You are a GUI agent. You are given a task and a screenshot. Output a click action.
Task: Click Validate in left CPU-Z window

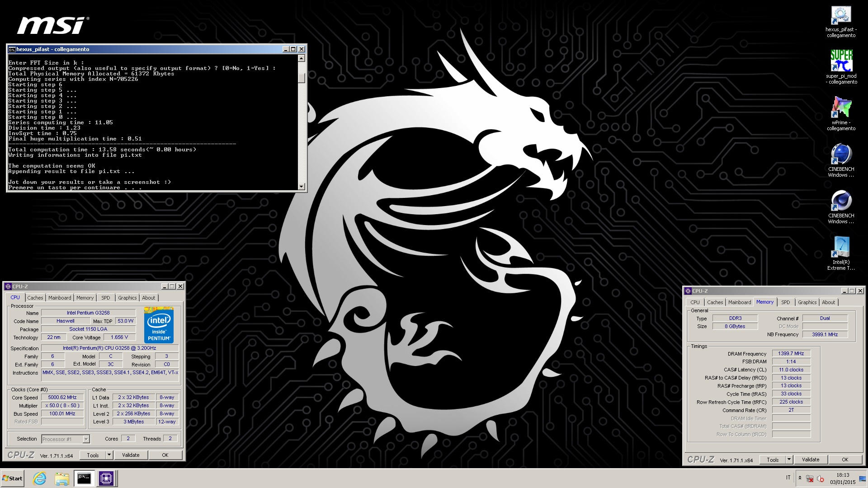pos(131,455)
